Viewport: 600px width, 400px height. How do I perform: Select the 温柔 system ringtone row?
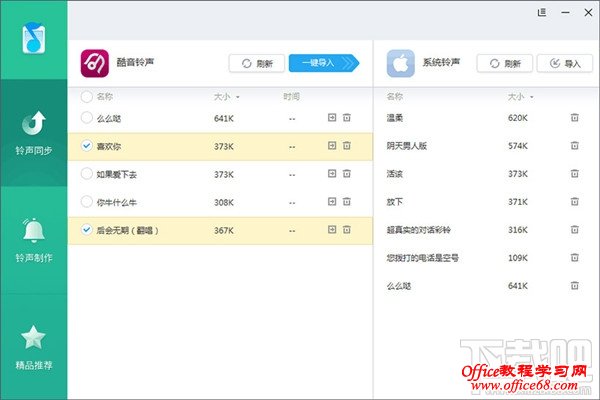[486, 118]
